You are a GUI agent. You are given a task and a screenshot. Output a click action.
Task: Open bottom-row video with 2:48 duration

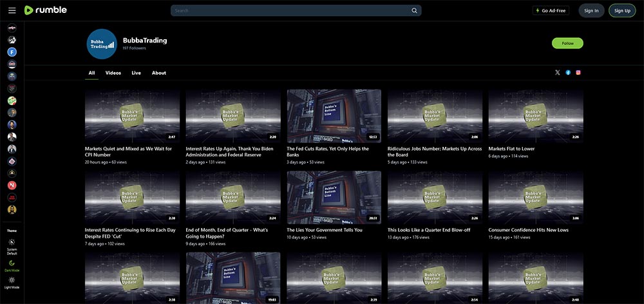536,278
